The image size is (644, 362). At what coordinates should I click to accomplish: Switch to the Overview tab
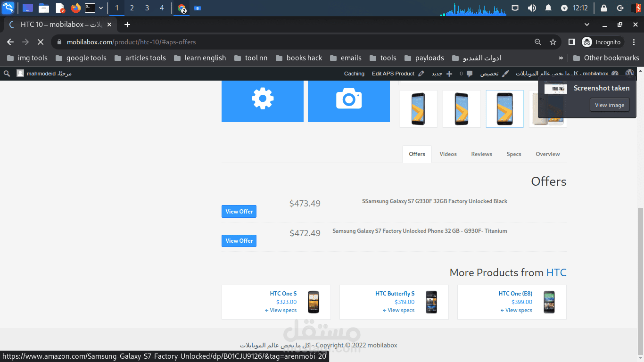(548, 154)
